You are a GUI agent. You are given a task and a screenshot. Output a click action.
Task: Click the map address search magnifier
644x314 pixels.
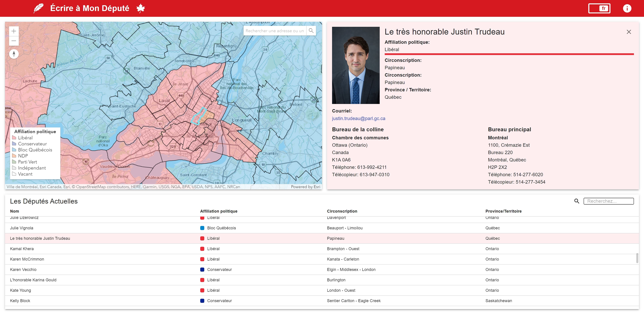(311, 31)
